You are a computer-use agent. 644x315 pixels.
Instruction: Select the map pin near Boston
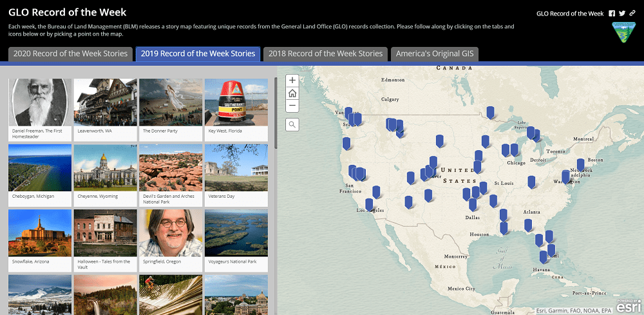click(580, 165)
